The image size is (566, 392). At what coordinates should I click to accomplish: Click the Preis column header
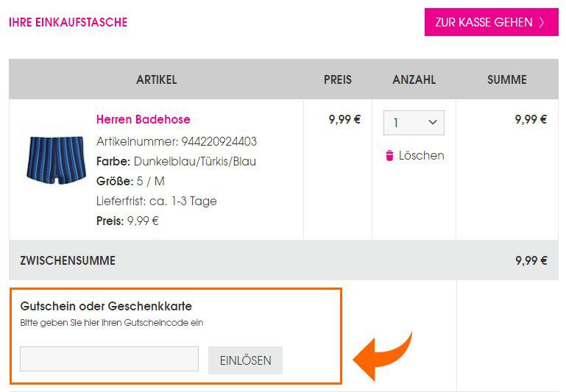(x=338, y=79)
